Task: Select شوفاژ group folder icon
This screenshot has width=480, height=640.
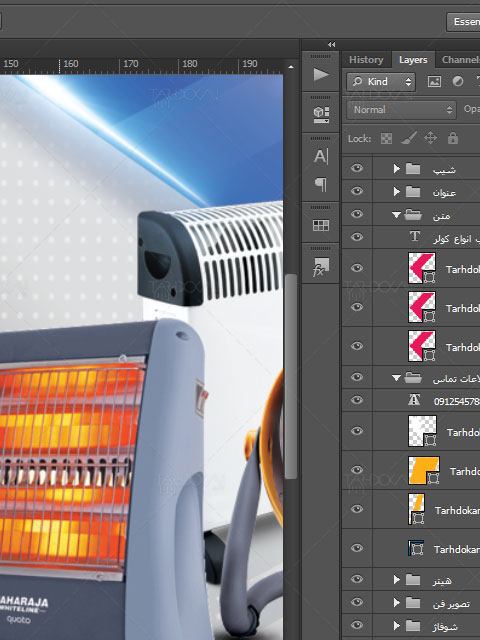Action: (413, 625)
